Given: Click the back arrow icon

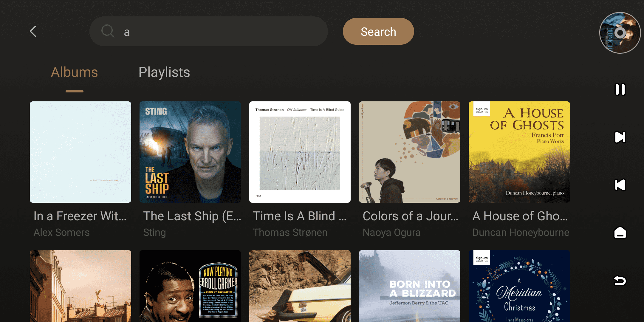Looking at the screenshot, I should click(x=33, y=31).
